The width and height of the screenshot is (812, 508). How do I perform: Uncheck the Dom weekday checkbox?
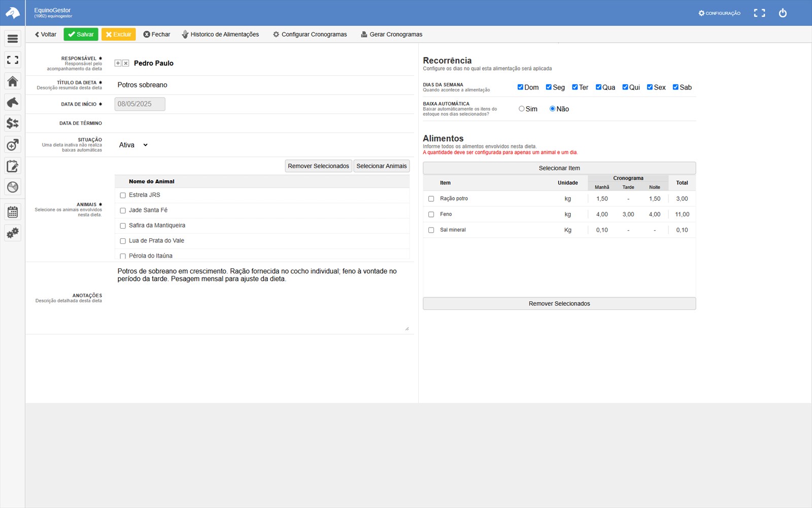(x=520, y=87)
